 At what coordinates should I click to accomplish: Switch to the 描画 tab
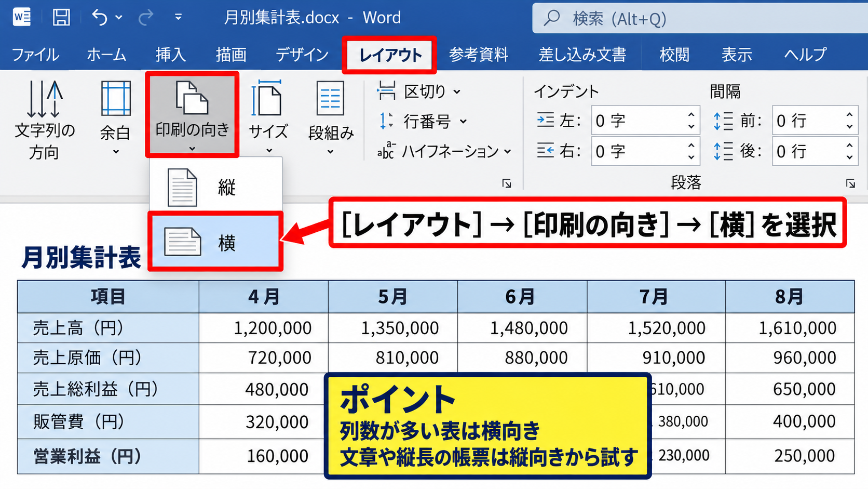pos(231,55)
